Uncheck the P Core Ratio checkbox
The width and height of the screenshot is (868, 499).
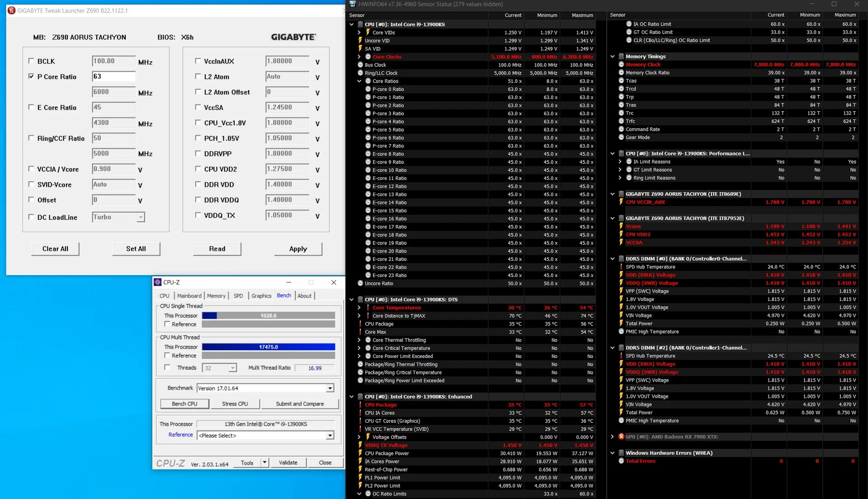pyautogui.click(x=31, y=76)
